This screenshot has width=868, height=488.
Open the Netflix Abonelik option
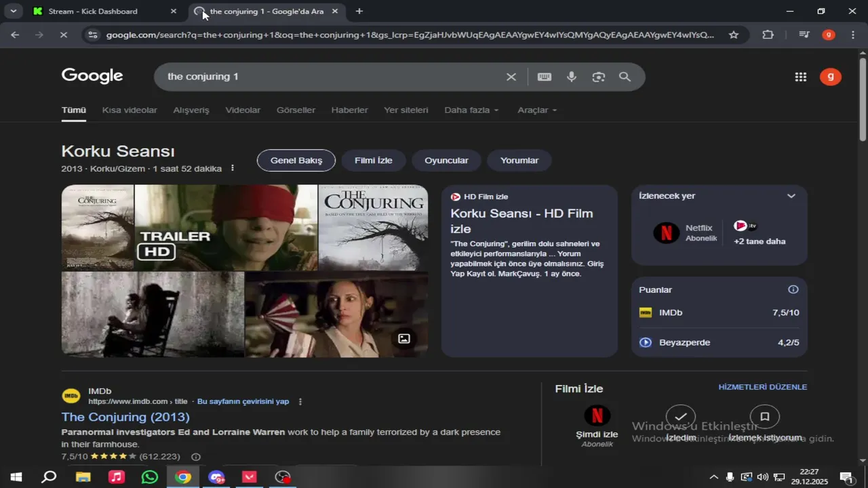[685, 232]
